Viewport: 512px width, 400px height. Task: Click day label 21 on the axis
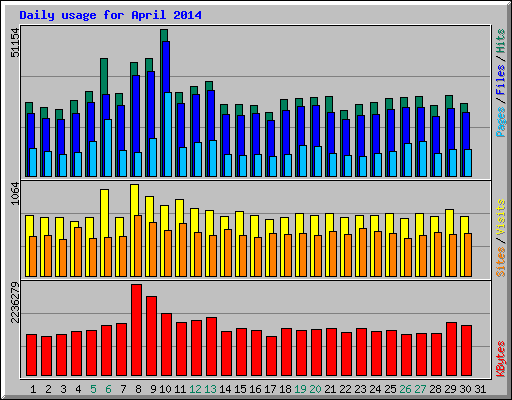click(x=330, y=389)
